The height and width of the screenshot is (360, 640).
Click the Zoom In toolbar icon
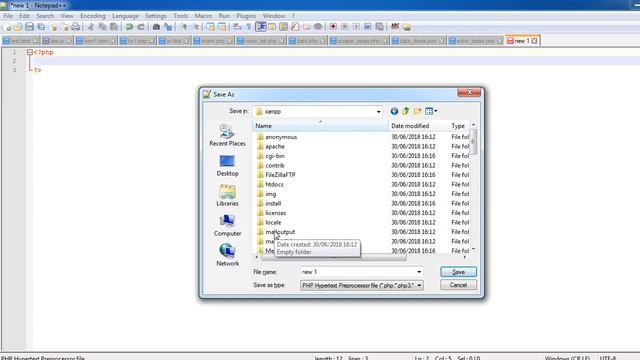[x=184, y=27]
